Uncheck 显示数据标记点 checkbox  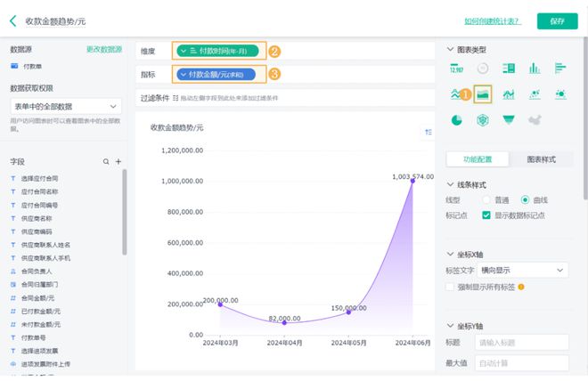pos(486,215)
